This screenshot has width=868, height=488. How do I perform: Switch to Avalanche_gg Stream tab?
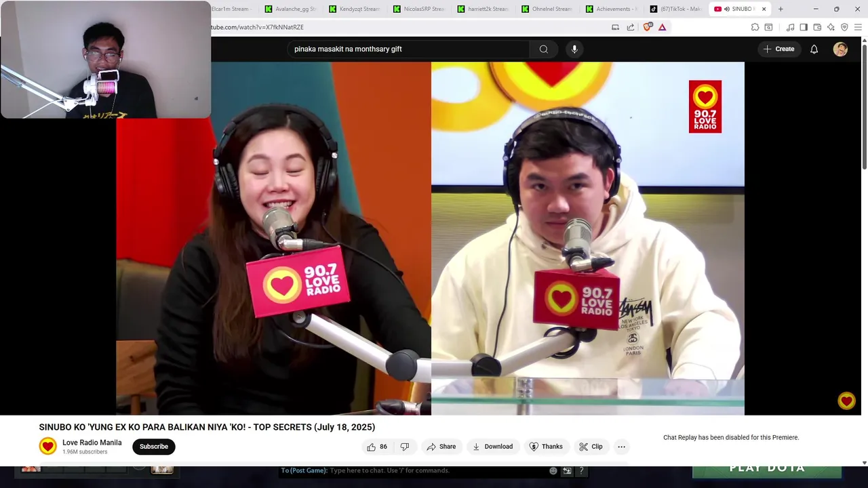pyautogui.click(x=291, y=9)
